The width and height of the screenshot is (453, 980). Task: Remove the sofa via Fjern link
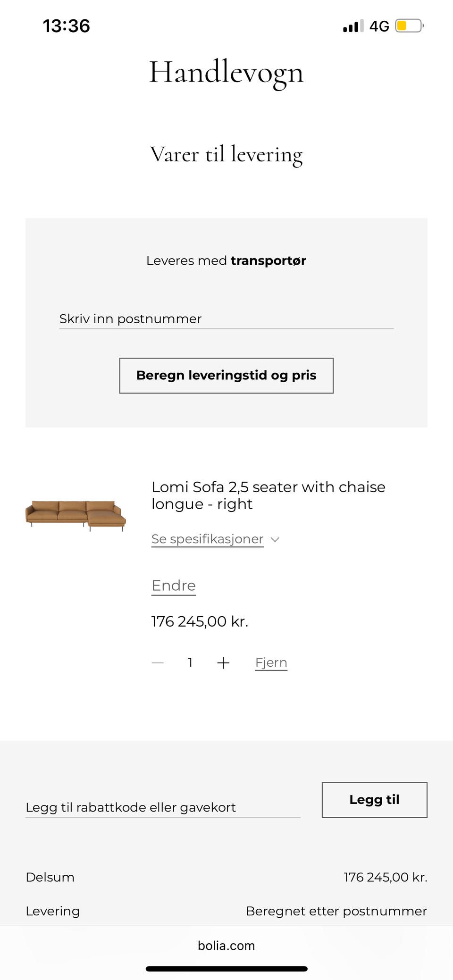[271, 662]
